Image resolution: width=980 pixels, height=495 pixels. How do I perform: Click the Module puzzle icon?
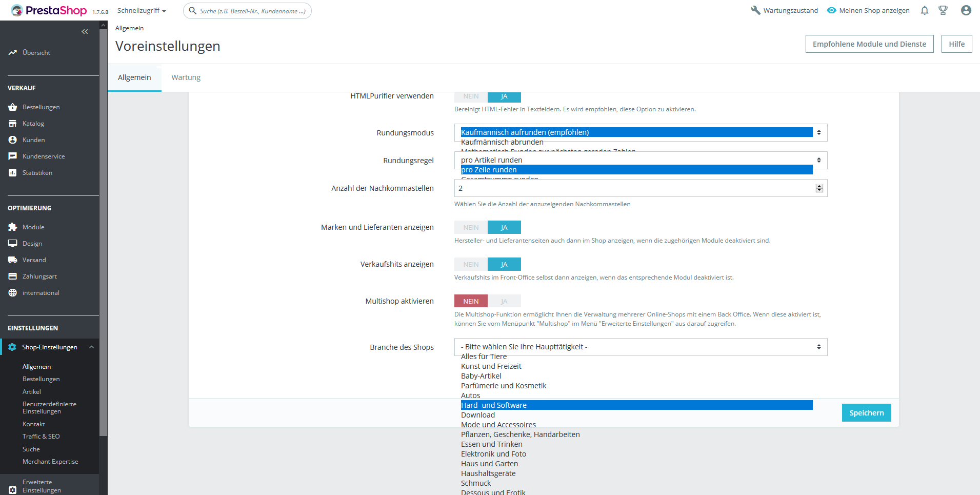[13, 227]
